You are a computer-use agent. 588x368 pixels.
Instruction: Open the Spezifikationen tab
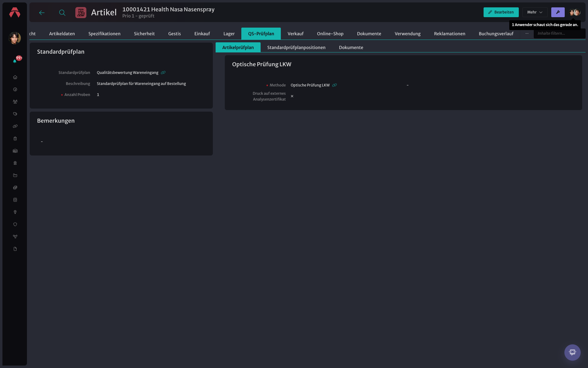coord(104,34)
